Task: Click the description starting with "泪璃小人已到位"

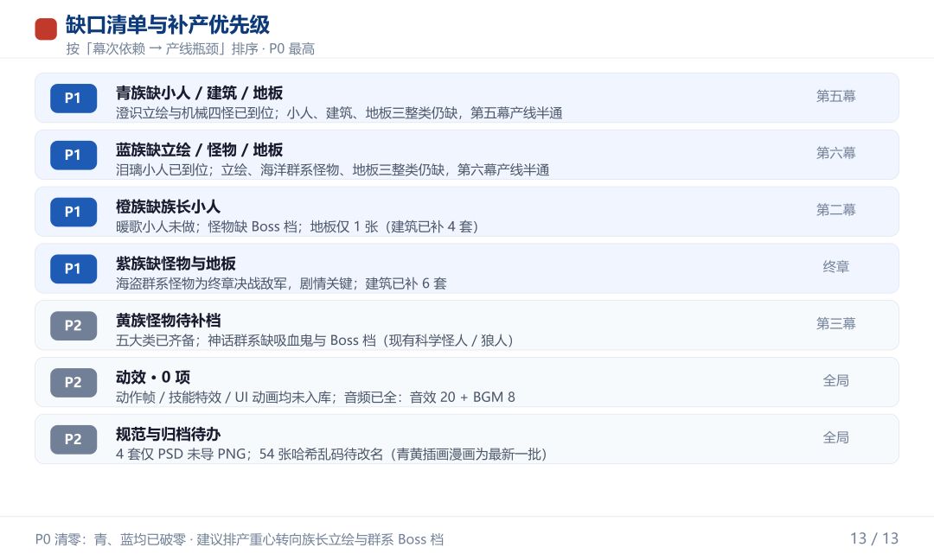Action: click(x=332, y=170)
